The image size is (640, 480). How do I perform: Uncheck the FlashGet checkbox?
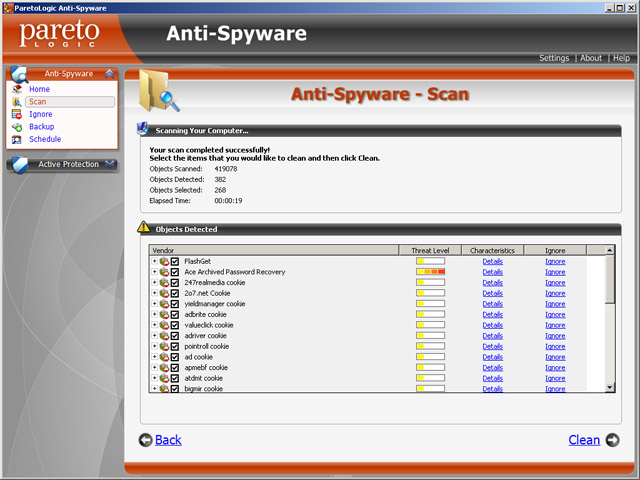pos(175,261)
